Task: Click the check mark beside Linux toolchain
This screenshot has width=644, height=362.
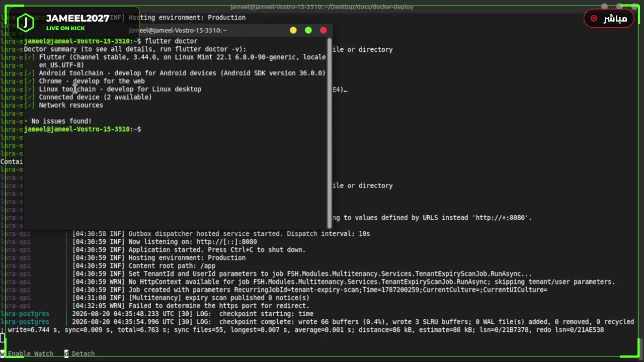Action: [x=30, y=89]
